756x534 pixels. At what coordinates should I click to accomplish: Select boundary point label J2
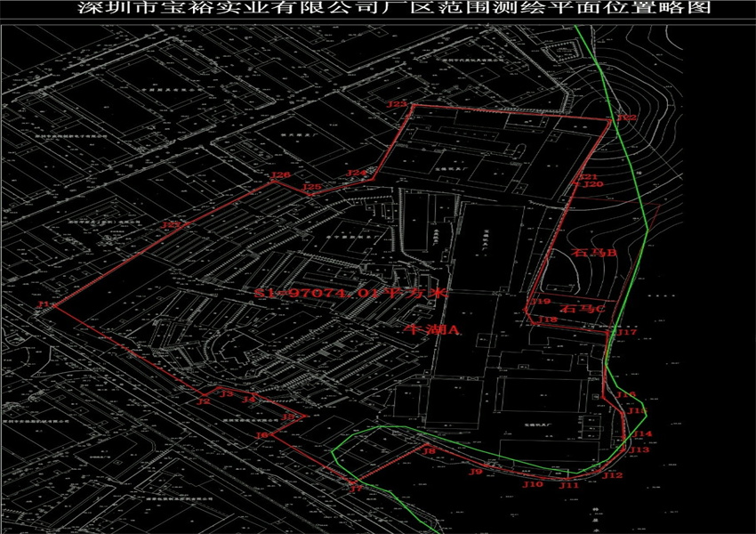[204, 400]
